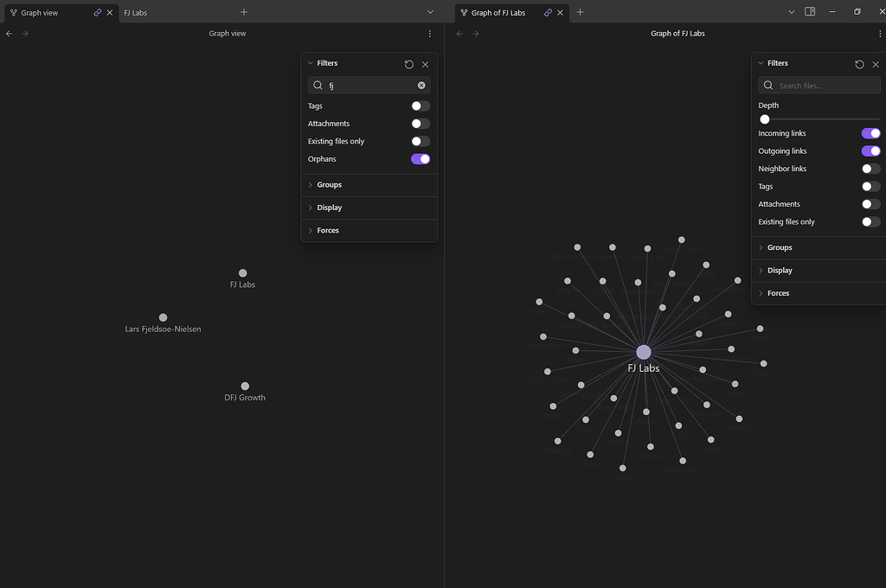Switch to the FJ Labs tab
Viewport: 886px width, 588px height.
tap(135, 12)
